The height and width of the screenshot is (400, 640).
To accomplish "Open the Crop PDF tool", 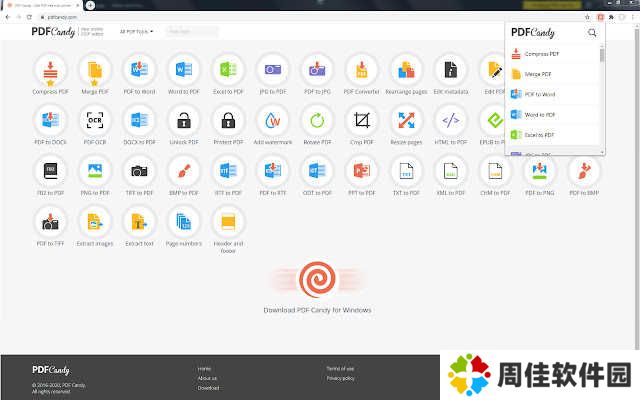I will [362, 121].
